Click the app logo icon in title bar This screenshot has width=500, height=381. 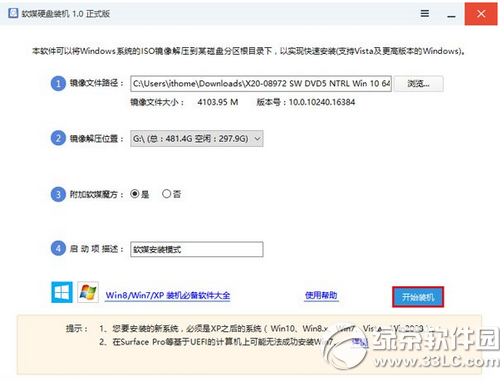tap(13, 13)
